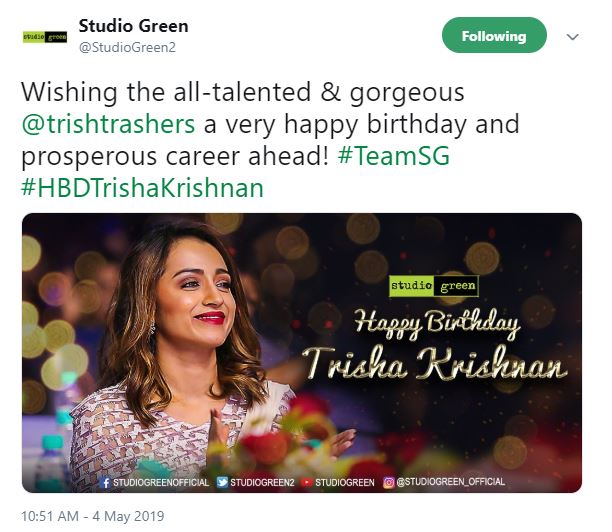612x532 pixels.
Task: Click the Twitter bird icon in image
Action: click(222, 482)
